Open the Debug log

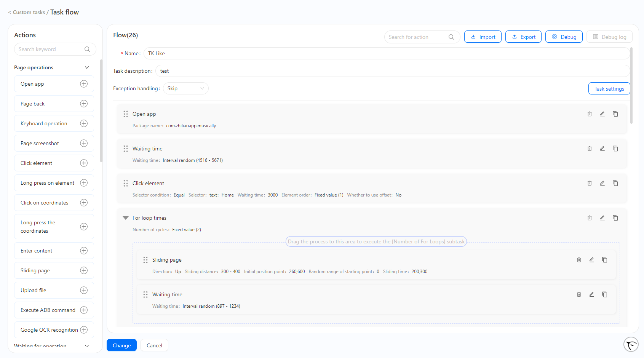pyautogui.click(x=609, y=37)
